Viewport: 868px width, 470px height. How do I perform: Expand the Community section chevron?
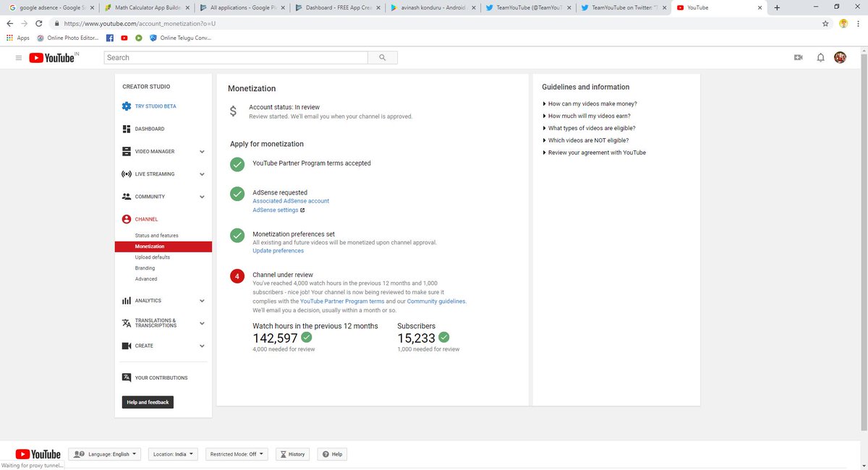pyautogui.click(x=202, y=197)
